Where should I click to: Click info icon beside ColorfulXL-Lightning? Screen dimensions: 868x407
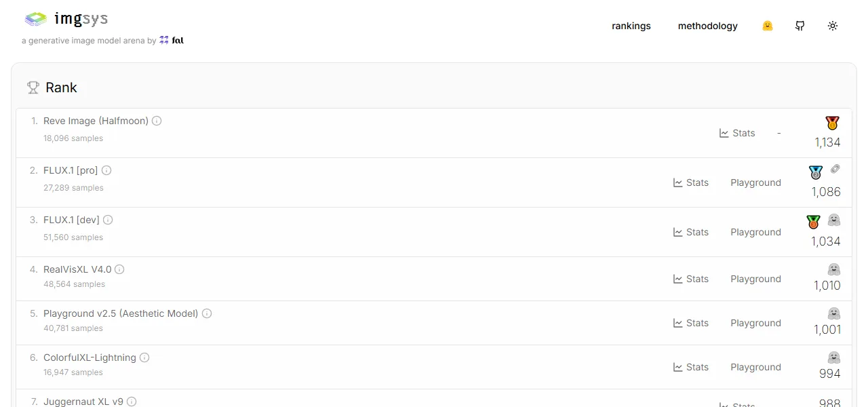(x=144, y=357)
